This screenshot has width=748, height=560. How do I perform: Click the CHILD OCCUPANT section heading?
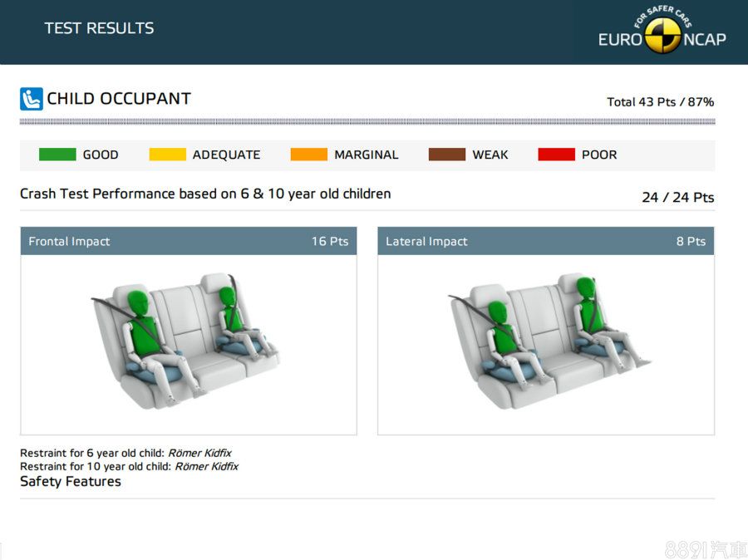(119, 99)
